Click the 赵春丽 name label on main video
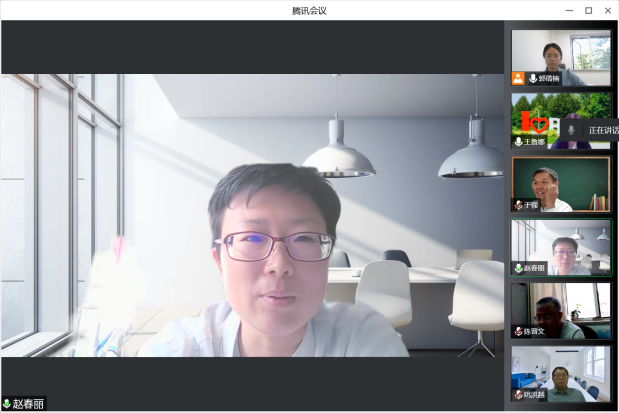The width and height of the screenshot is (619, 413). (28, 404)
